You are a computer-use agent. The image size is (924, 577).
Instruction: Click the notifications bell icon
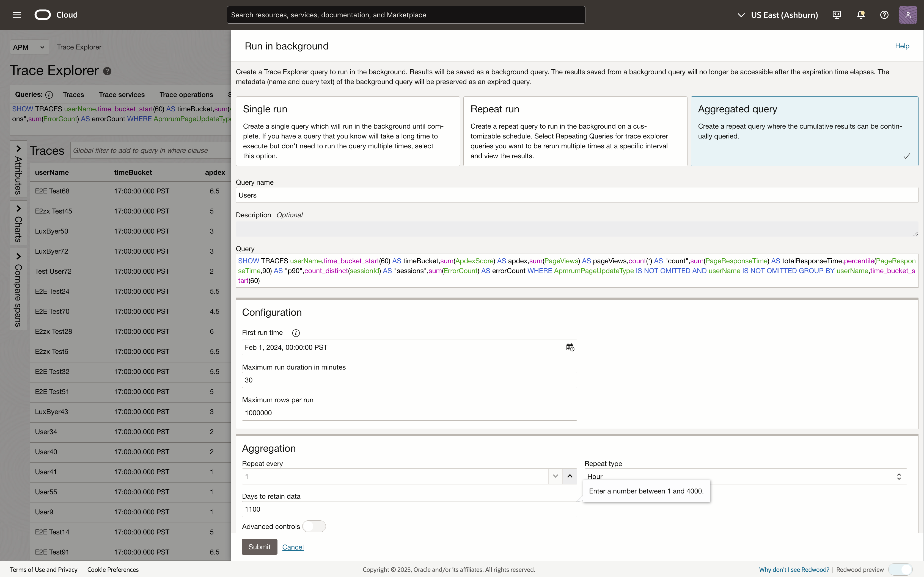(x=861, y=15)
